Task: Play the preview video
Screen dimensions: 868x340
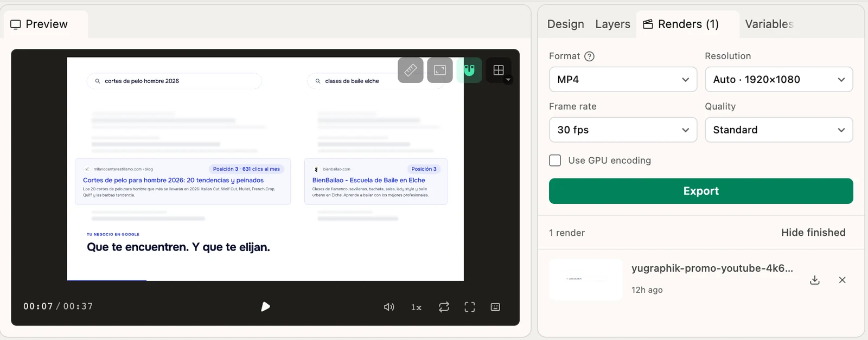Action: click(265, 307)
